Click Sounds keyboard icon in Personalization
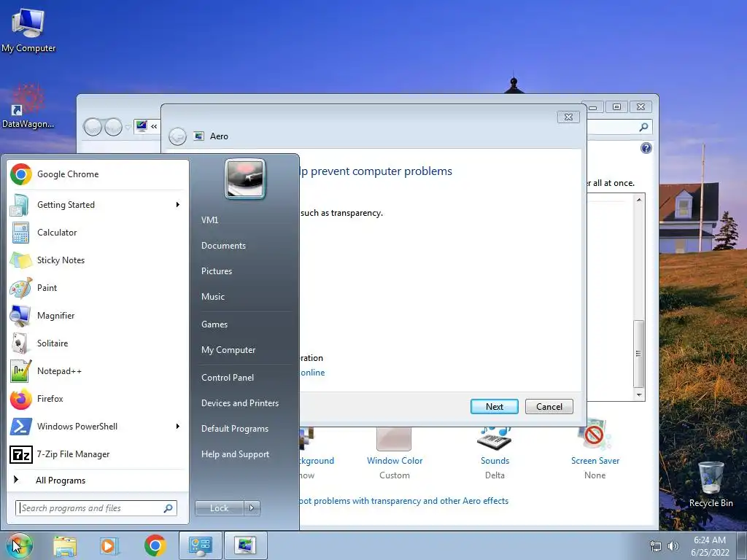Screen dimensions: 747x560 495,437
